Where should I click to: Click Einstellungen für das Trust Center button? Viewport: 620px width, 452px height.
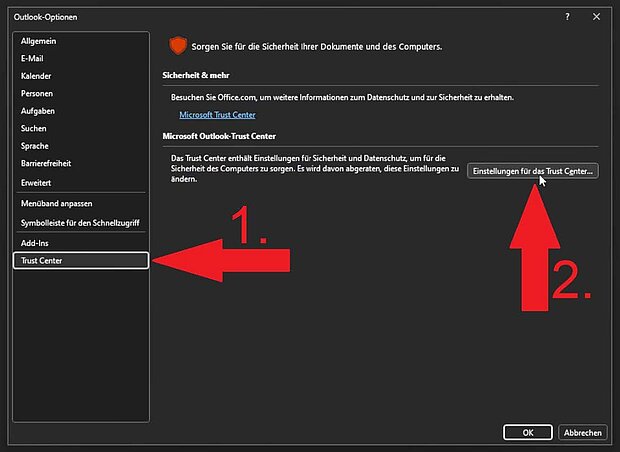click(x=533, y=171)
